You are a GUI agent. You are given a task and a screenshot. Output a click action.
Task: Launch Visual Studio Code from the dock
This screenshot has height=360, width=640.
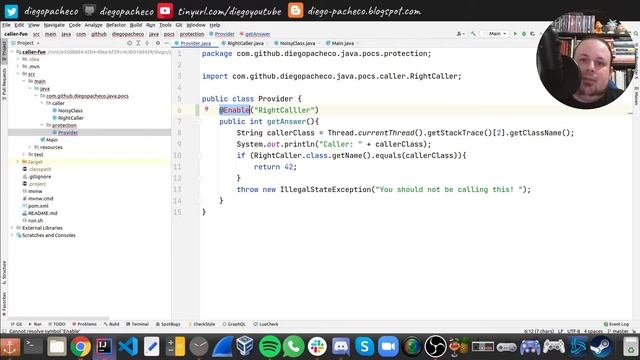pyautogui.click(x=128, y=347)
